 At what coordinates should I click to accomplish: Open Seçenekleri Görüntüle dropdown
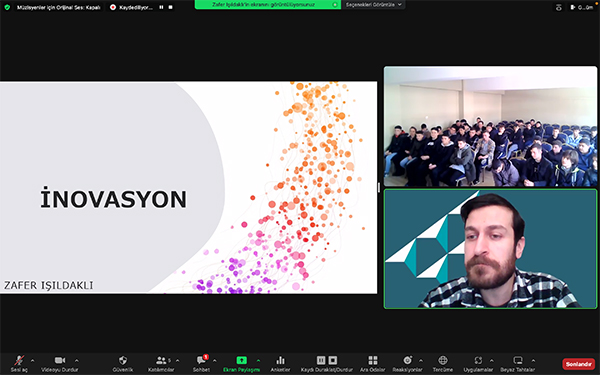[x=373, y=5]
